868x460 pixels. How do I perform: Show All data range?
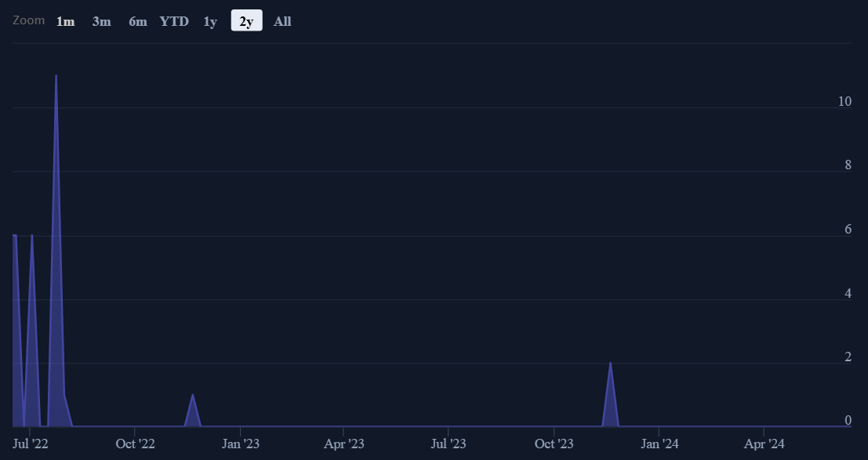click(282, 21)
